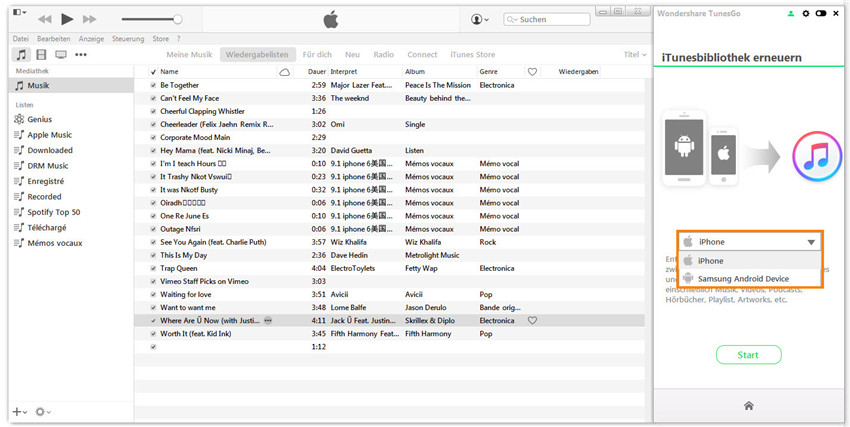Switch to the Radio tab
The image size is (850, 427).
pos(383,55)
